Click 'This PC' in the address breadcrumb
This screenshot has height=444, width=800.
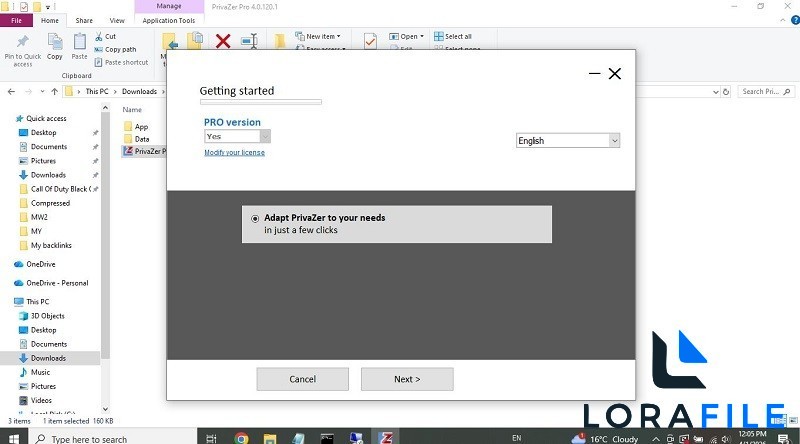(x=97, y=91)
